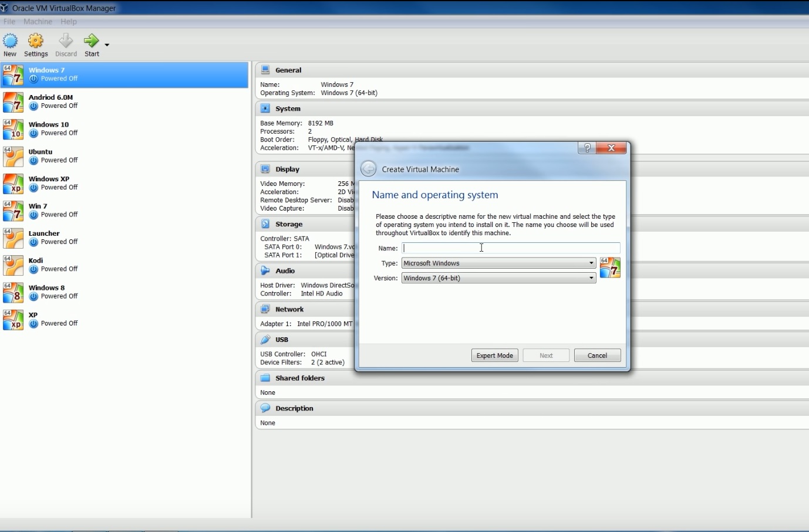809x532 pixels.
Task: Click the Network section icon
Action: tap(265, 309)
